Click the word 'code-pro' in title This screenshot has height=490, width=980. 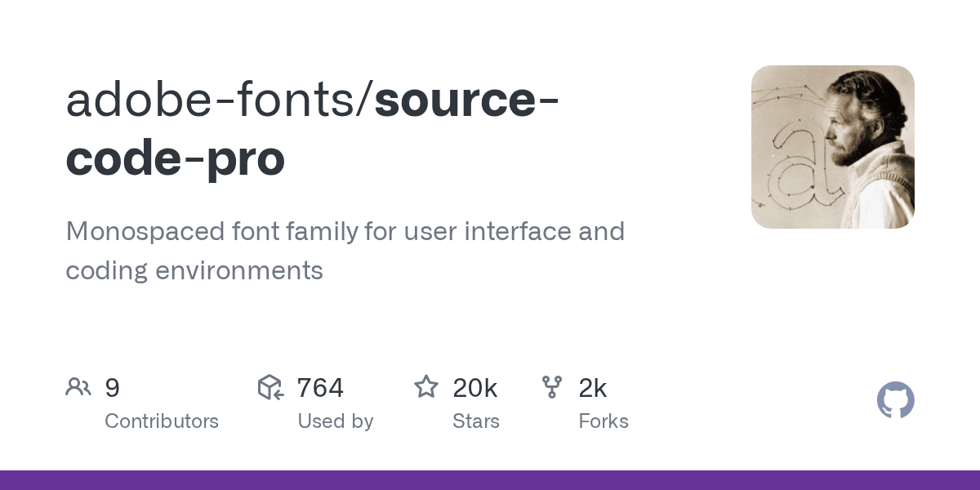175,158
